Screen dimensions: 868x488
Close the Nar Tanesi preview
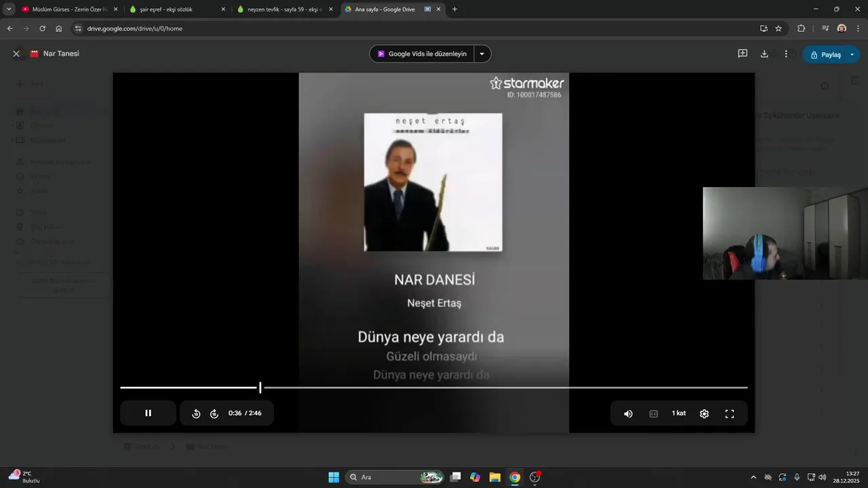coord(16,54)
